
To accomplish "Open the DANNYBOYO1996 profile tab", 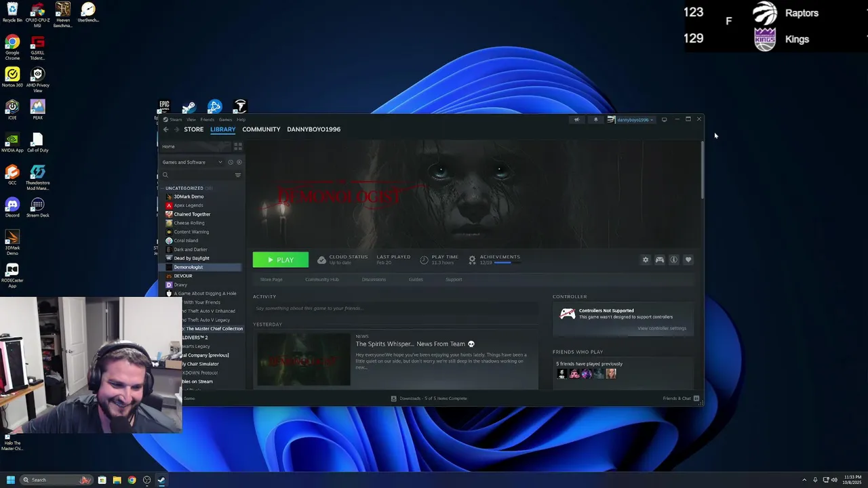I will pyautogui.click(x=313, y=129).
